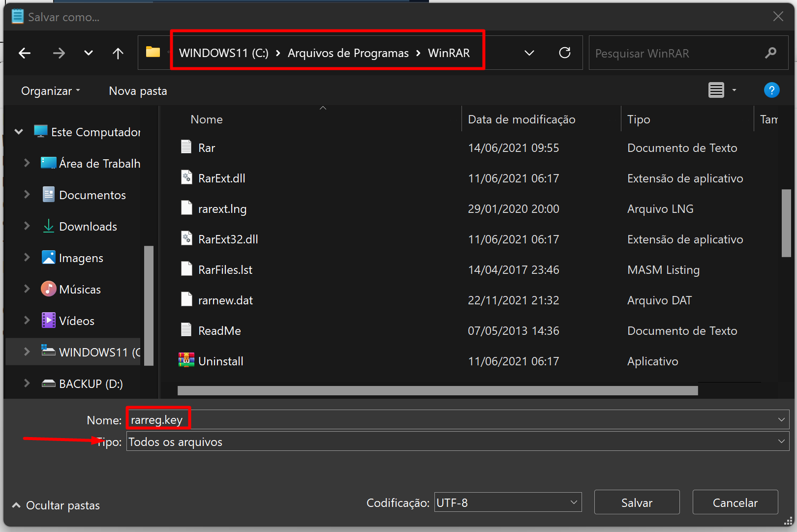The image size is (797, 532).
Task: Create a Nova pasta
Action: tap(138, 91)
